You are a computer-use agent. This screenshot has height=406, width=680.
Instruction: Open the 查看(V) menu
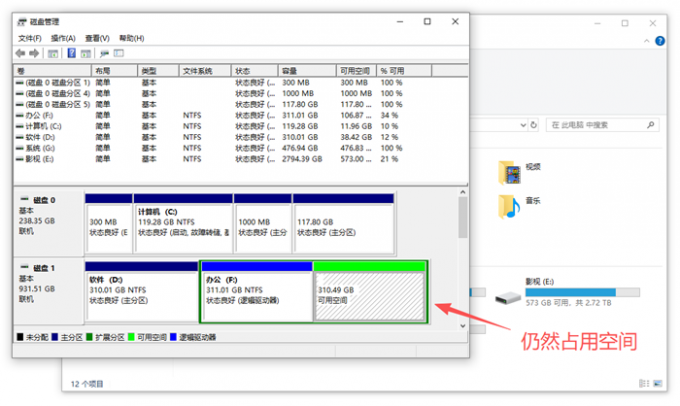pyautogui.click(x=97, y=38)
